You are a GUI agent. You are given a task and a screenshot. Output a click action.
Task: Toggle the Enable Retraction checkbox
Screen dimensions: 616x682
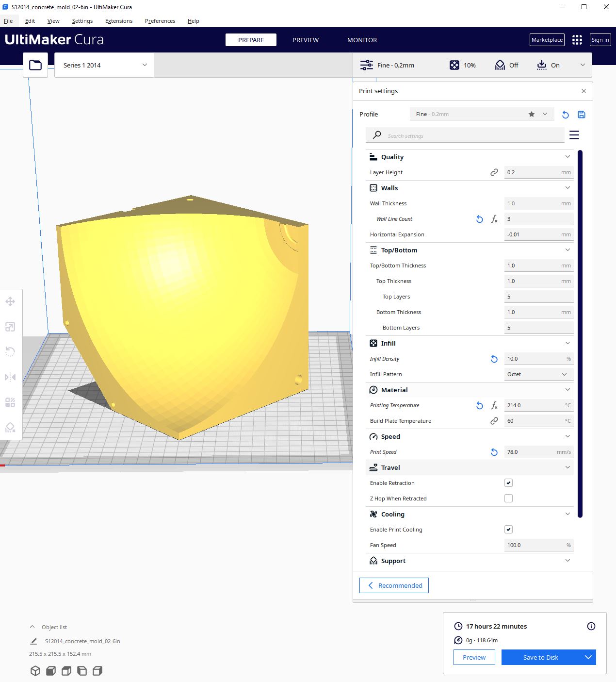pyautogui.click(x=508, y=483)
